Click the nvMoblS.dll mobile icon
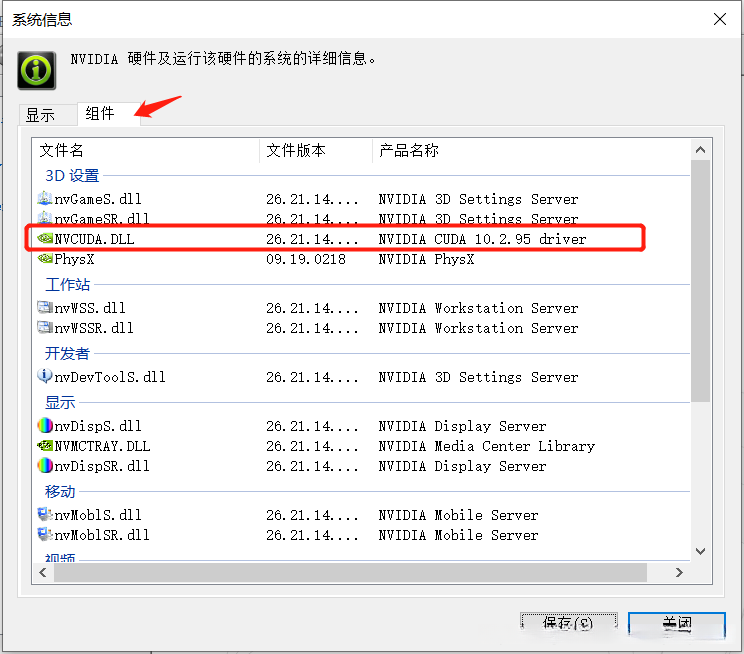 point(45,514)
